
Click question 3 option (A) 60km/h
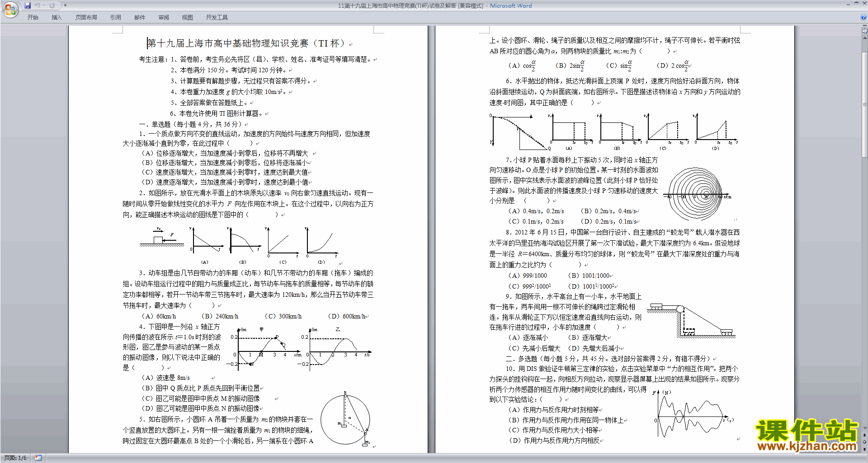pyautogui.click(x=159, y=316)
